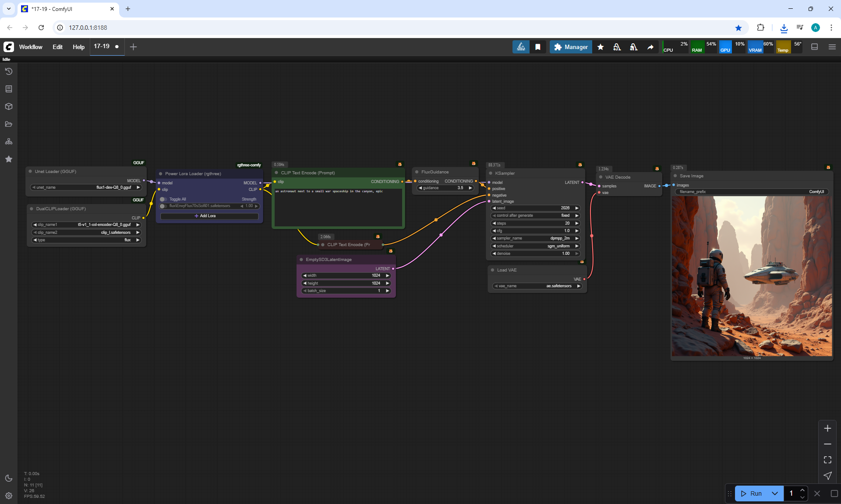Open settings gear icon at bottom left

point(9,496)
